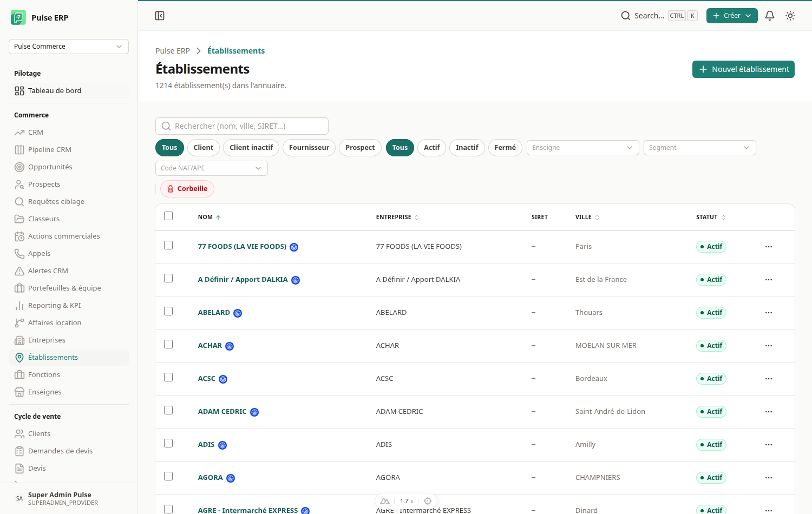Go to Opportunités in sidebar

tap(69, 167)
